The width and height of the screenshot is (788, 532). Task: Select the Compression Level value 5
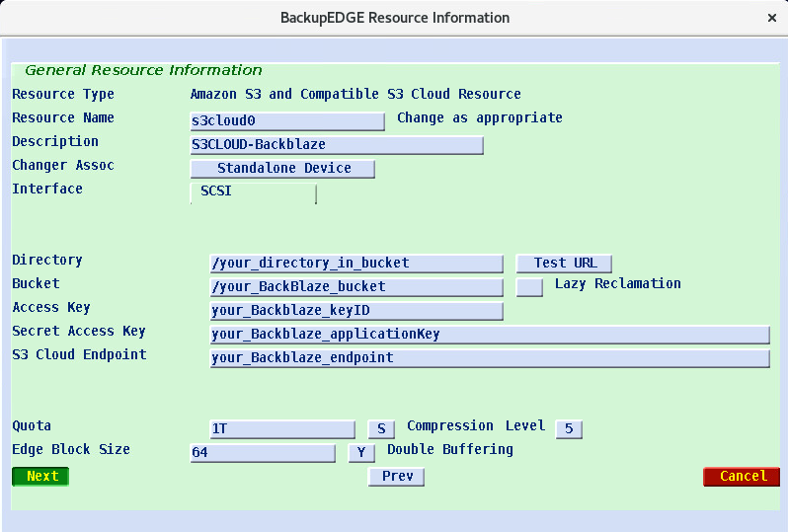[x=569, y=429]
